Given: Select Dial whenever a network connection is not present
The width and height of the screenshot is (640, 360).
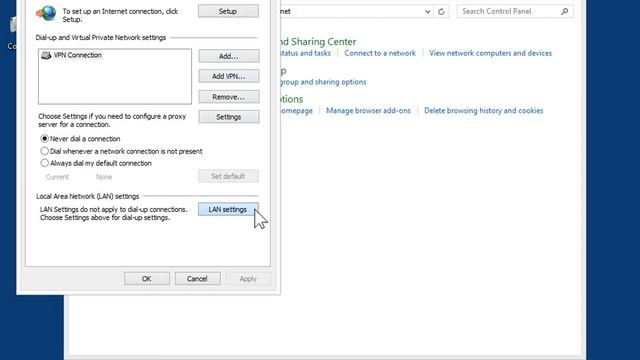Looking at the screenshot, I should pos(121,151).
